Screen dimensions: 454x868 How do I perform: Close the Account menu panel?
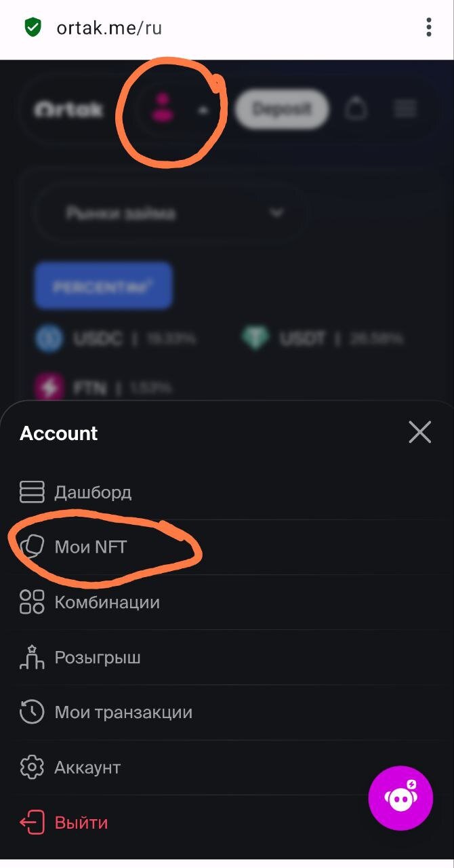click(419, 432)
